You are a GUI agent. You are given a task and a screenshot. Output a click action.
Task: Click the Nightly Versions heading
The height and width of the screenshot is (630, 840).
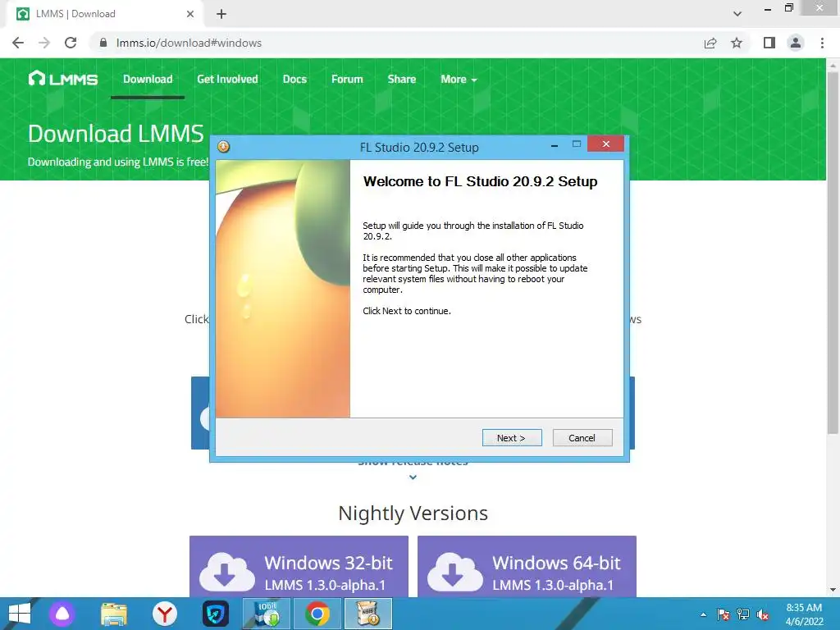point(413,514)
